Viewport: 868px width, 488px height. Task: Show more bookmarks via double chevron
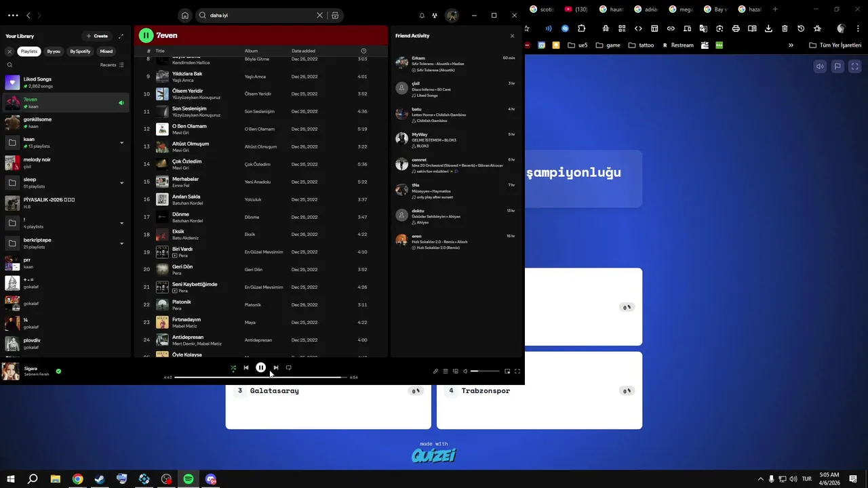click(791, 45)
